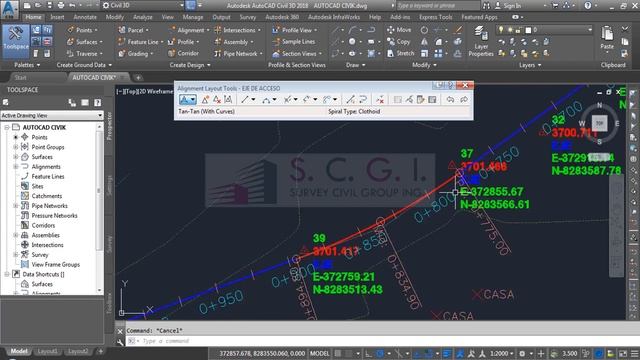Select Corridors in Prospector tree
The height and width of the screenshot is (360, 640).
(x=43, y=225)
